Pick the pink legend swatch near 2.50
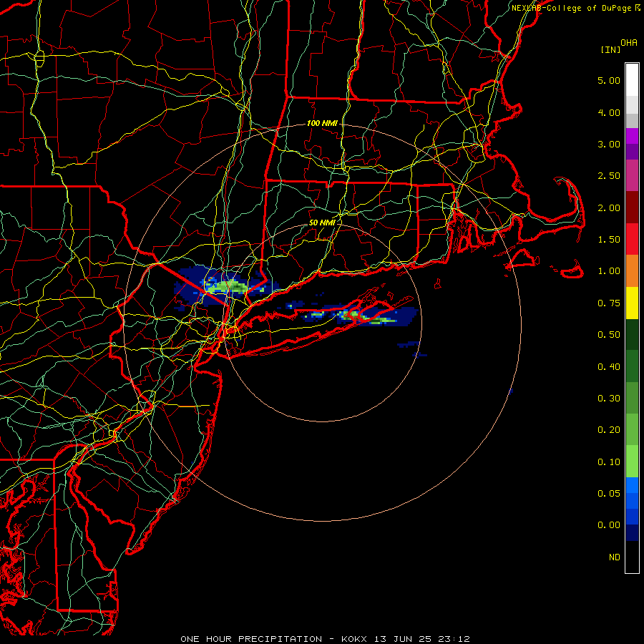This screenshot has height=644, width=644. (x=632, y=175)
